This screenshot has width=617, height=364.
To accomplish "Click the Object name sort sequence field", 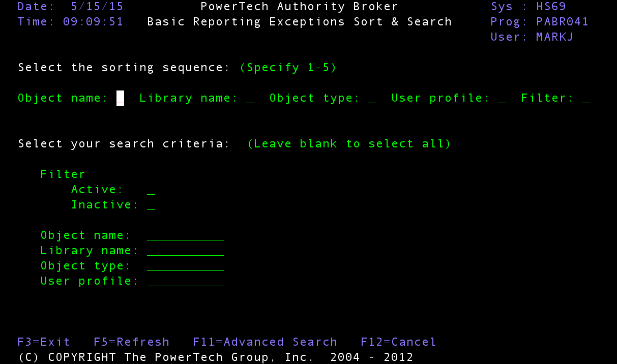I will [121, 98].
